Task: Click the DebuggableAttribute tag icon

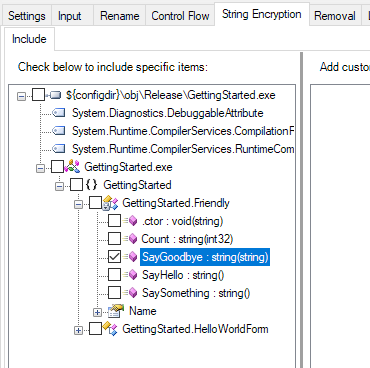Action: click(x=59, y=113)
